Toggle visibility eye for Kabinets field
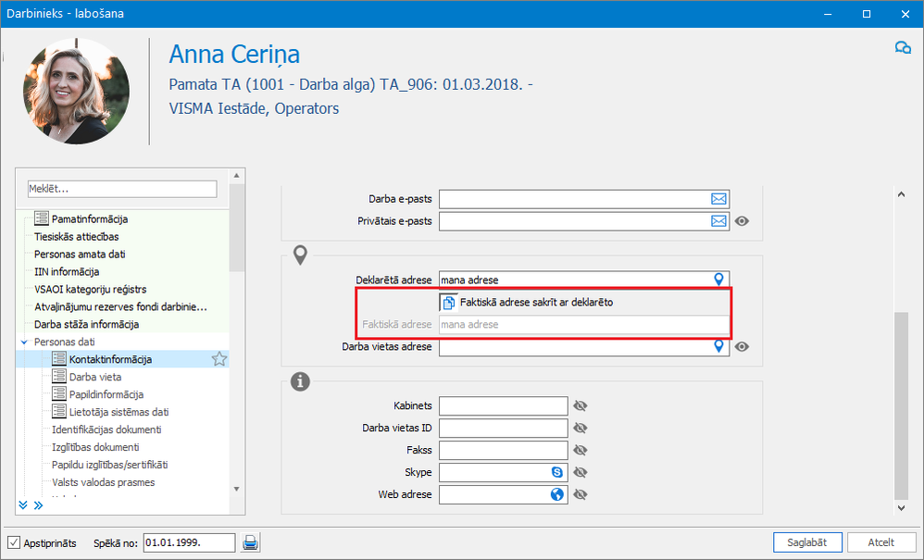The image size is (924, 560). 581,405
